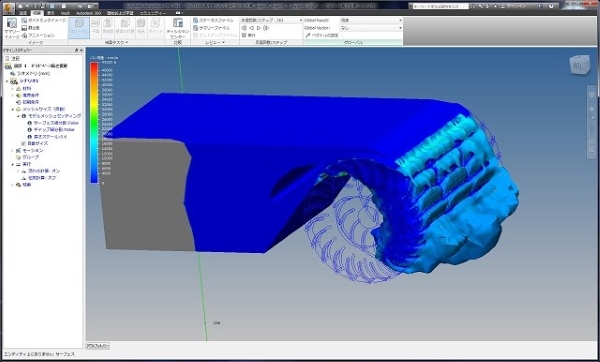This screenshot has height=362, width=600.
Task: Click the Planes results task icon
Action: (96, 28)
